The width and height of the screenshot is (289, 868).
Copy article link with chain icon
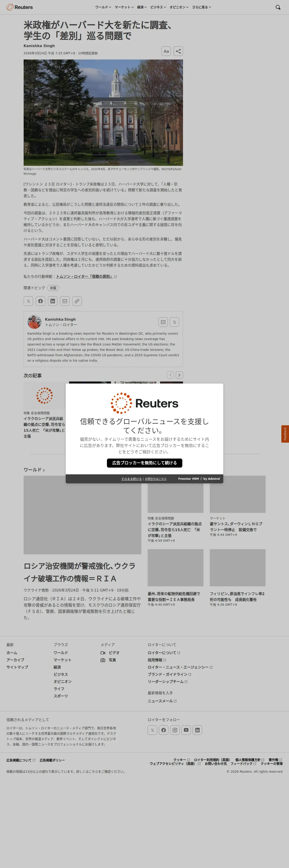[x=77, y=301]
